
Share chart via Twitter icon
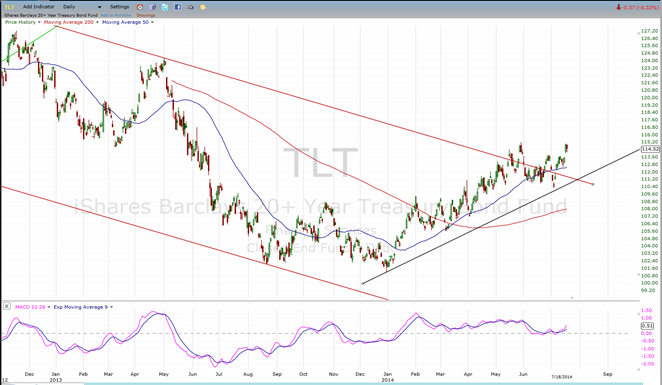pyautogui.click(x=165, y=7)
